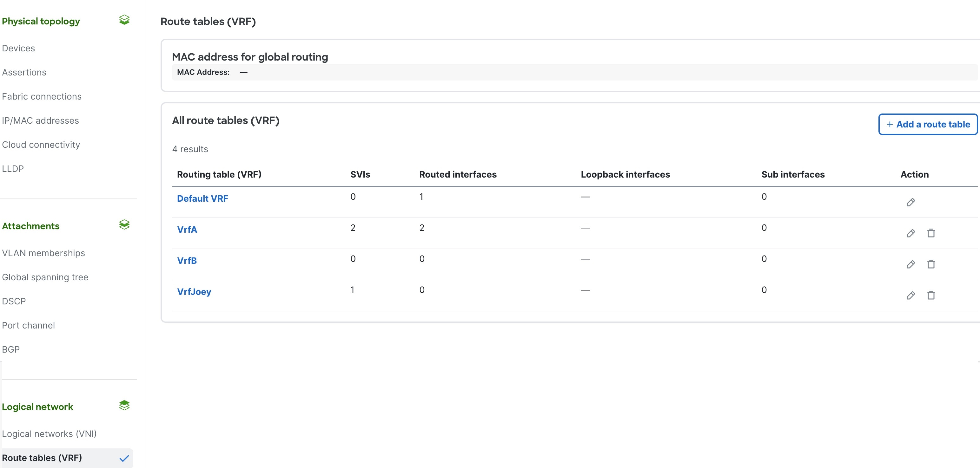Open the BGP page
The width and height of the screenshot is (980, 468).
pyautogui.click(x=11, y=349)
